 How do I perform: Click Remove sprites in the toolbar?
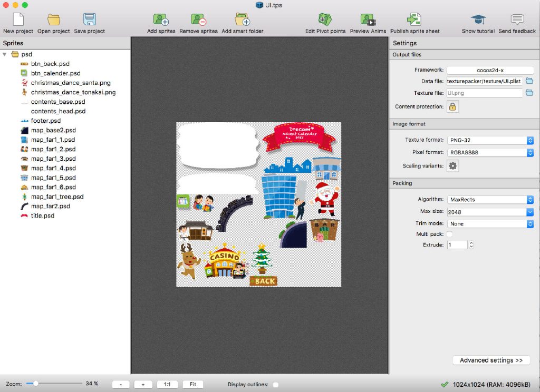198,20
